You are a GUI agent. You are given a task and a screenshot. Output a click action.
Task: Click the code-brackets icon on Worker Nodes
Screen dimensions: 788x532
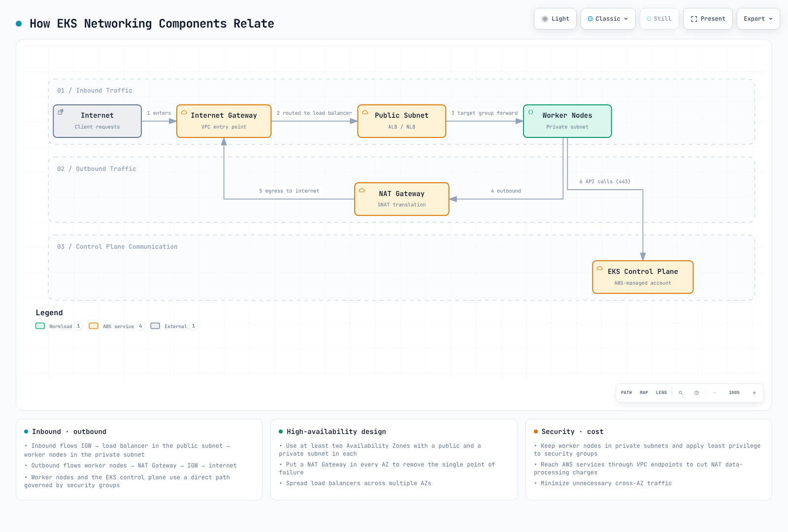531,112
